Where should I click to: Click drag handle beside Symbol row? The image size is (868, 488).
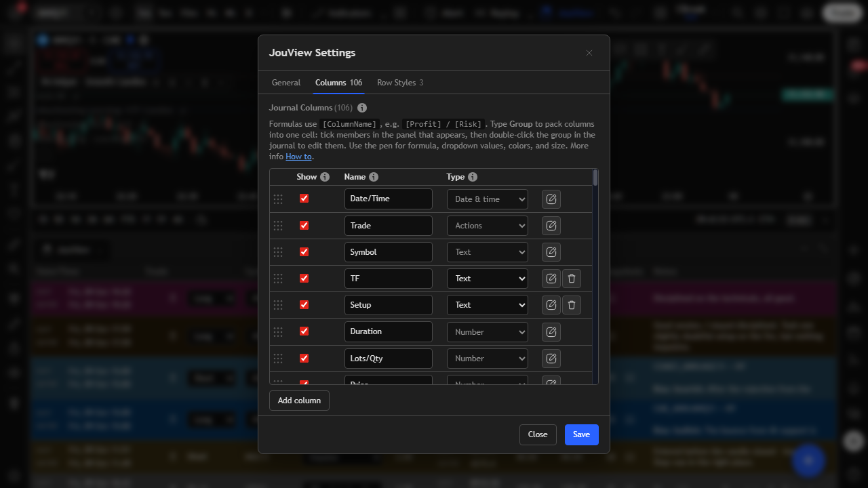(x=278, y=252)
